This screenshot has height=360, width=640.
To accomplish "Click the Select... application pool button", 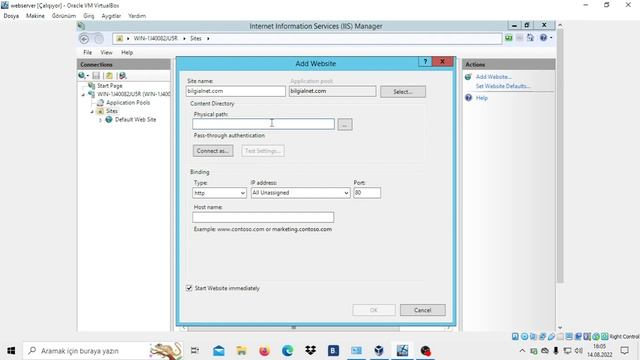I will (x=403, y=92).
